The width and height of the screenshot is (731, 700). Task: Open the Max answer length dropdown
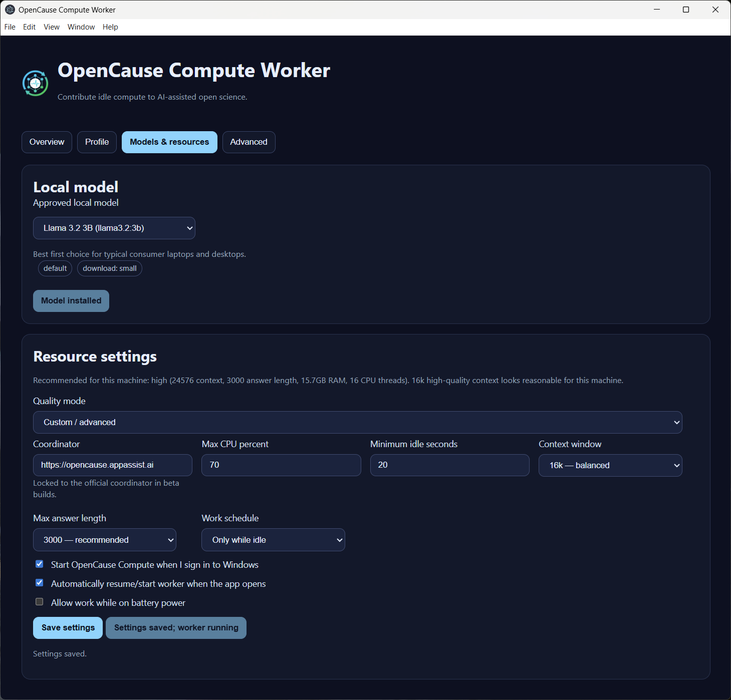[x=105, y=540]
